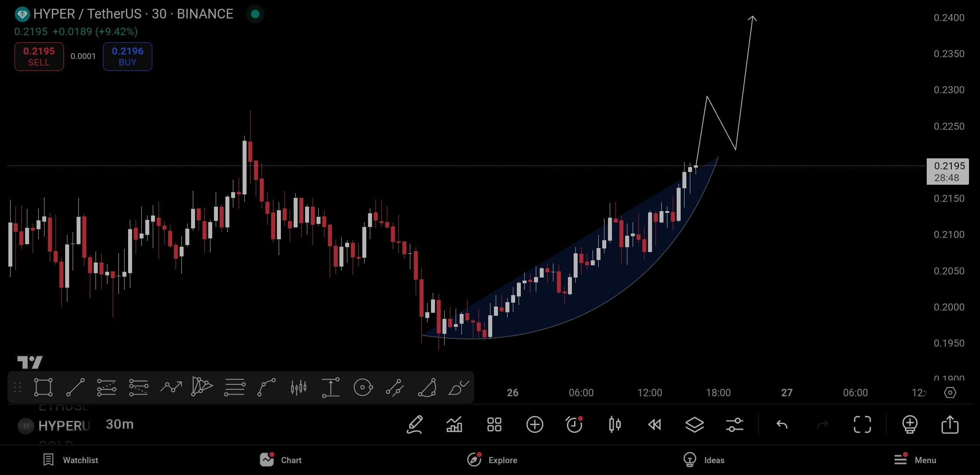
Task: Select the Disjoint Channel drawing tool
Action: click(139, 387)
